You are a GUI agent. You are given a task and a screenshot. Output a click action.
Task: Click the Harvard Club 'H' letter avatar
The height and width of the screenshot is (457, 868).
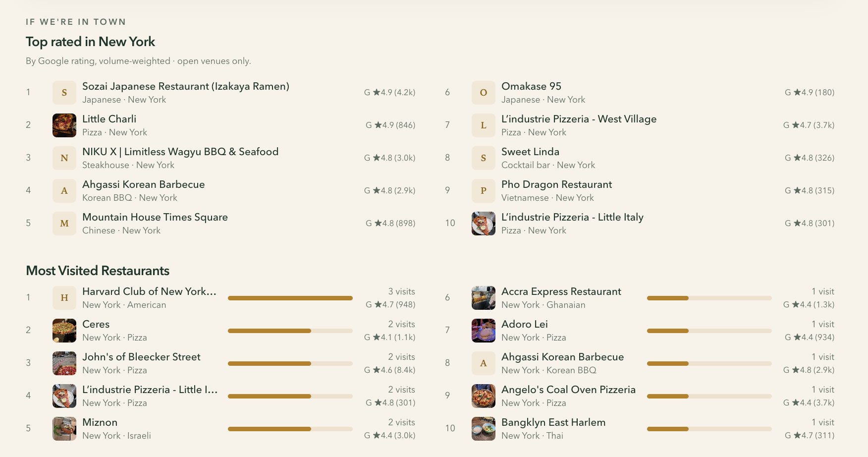click(x=64, y=298)
